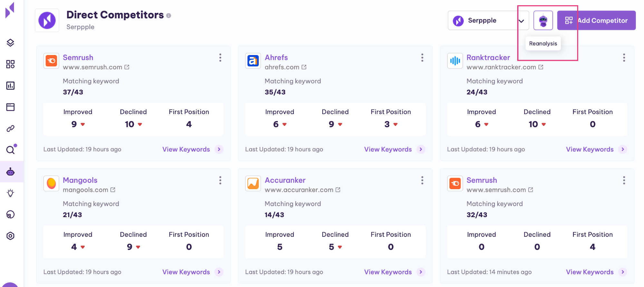Open the settings hexagon icon in the sidebar
The image size is (644, 287).
[x=10, y=236]
